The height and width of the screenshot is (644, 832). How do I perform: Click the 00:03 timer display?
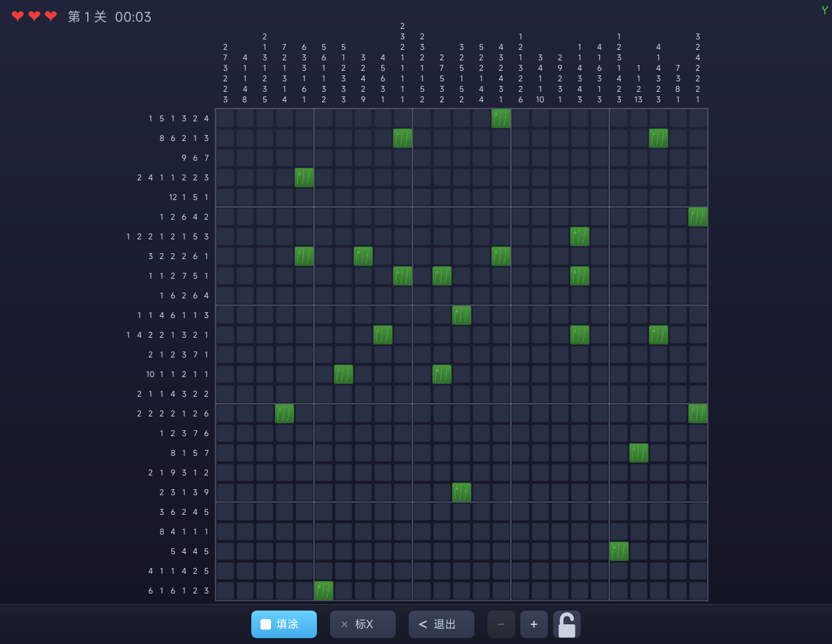pyautogui.click(x=133, y=17)
